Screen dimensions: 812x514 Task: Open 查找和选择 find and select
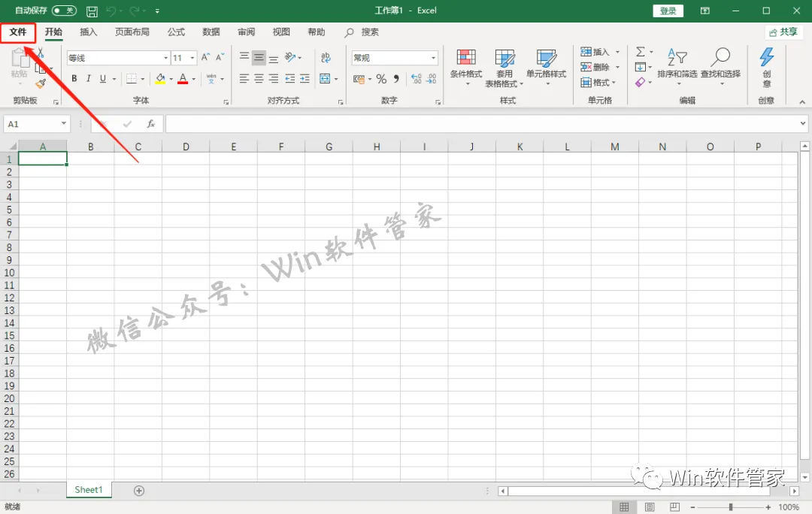[x=721, y=68]
